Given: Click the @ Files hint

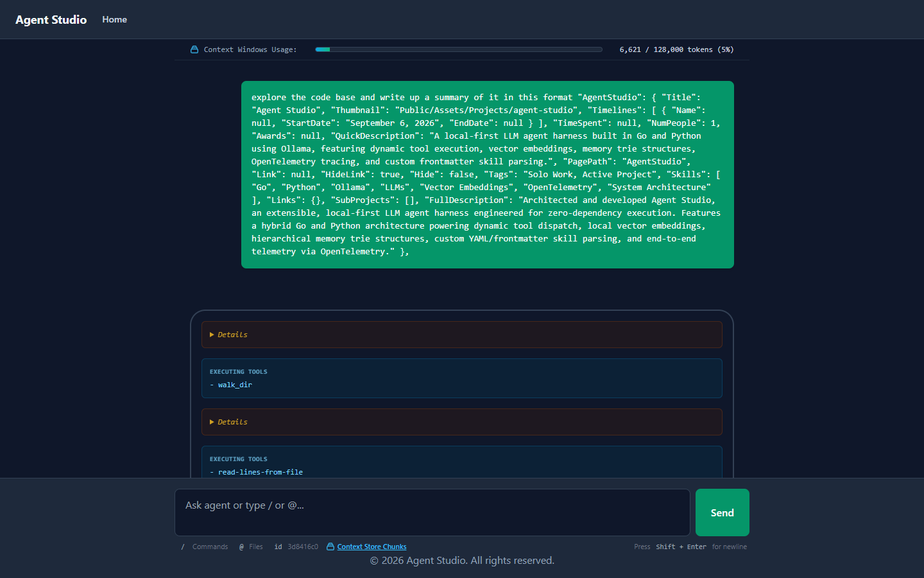Looking at the screenshot, I should 251,547.
